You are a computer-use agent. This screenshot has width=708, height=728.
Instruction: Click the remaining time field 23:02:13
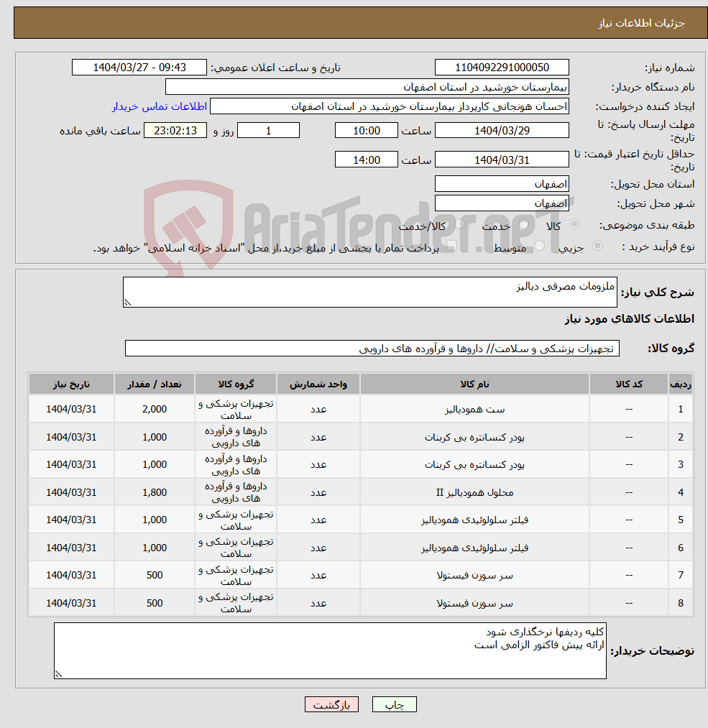[x=175, y=131]
